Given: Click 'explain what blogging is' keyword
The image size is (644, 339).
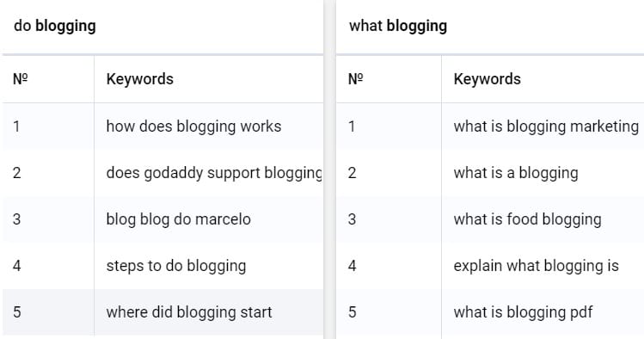Looking at the screenshot, I should pyautogui.click(x=536, y=266).
